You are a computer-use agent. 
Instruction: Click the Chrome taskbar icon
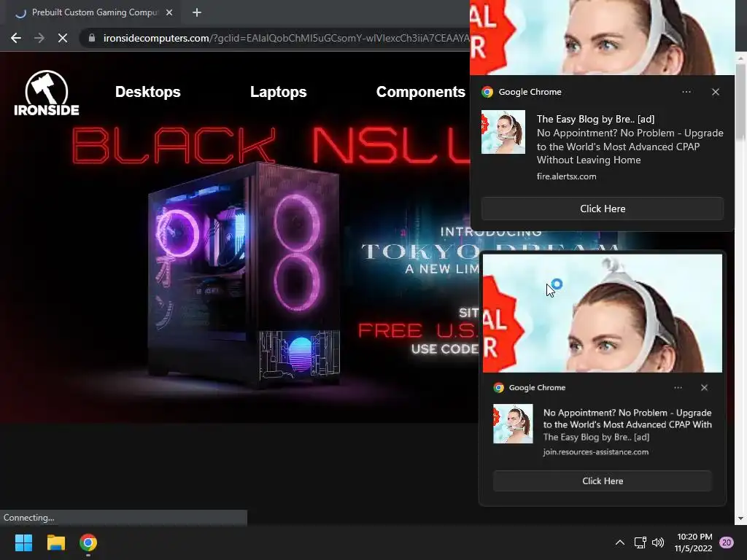pyautogui.click(x=88, y=542)
